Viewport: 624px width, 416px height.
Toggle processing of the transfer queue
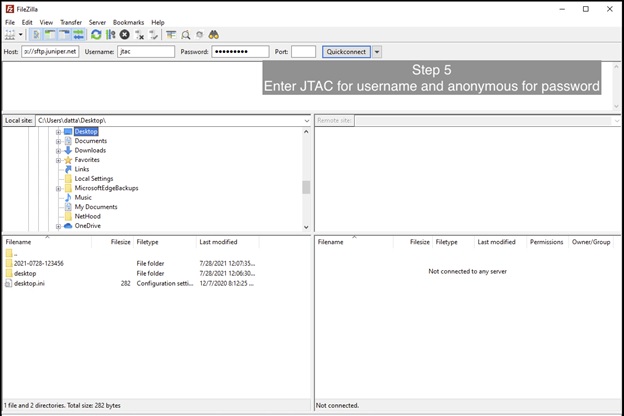111,35
